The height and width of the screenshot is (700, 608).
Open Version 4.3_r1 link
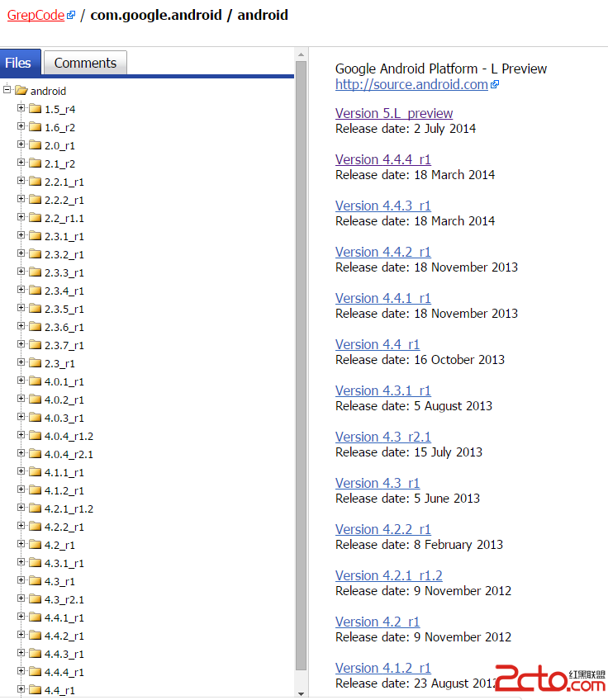[x=378, y=483]
